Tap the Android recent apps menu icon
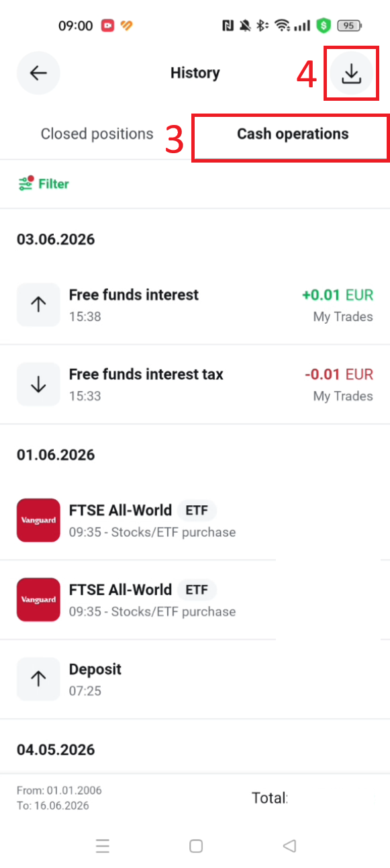Image resolution: width=390 pixels, height=868 pixels. (x=102, y=846)
